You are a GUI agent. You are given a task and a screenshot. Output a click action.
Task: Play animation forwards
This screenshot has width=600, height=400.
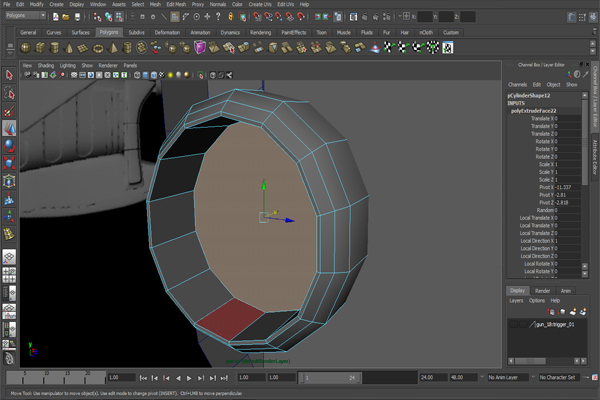click(189, 378)
